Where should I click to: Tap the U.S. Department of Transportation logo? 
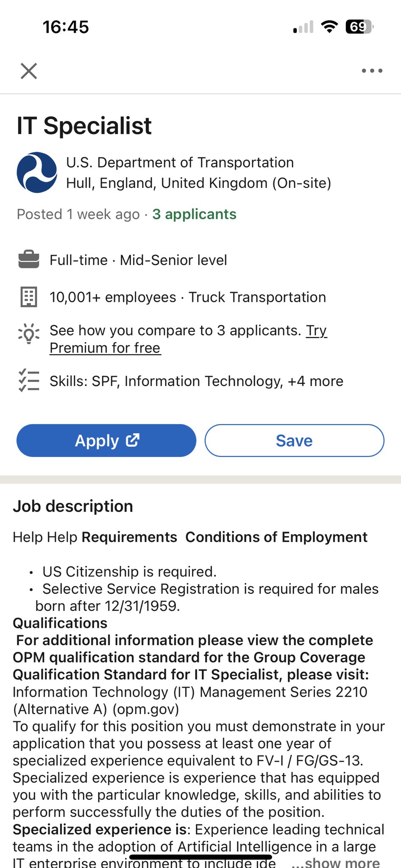37,172
